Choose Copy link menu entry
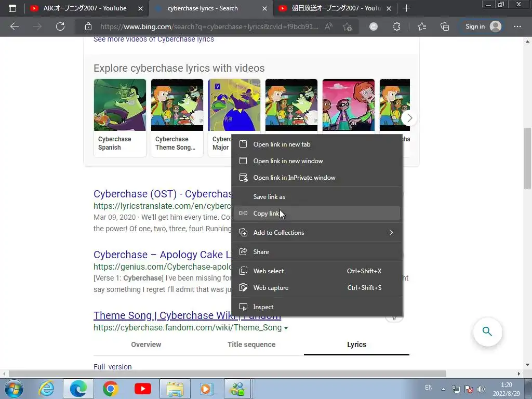 [x=317, y=213]
